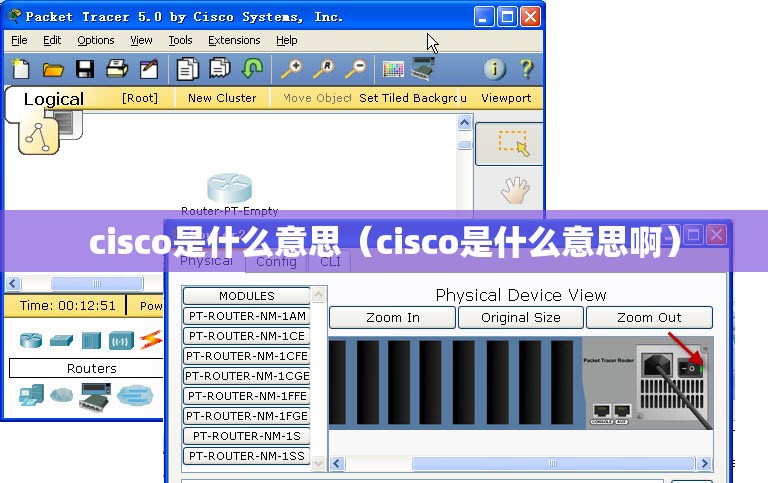Choose the Select tool in side bar
The height and width of the screenshot is (483, 768).
pos(509,144)
